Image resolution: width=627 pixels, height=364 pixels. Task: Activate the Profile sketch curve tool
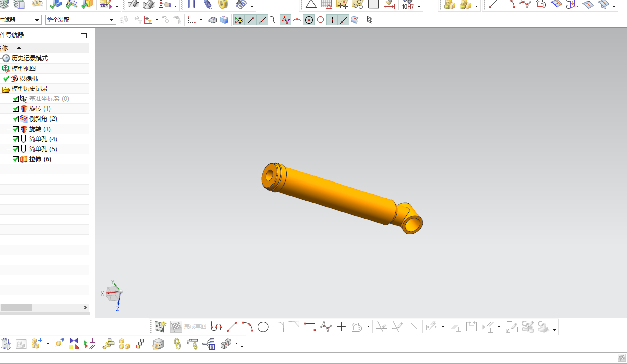(216, 327)
